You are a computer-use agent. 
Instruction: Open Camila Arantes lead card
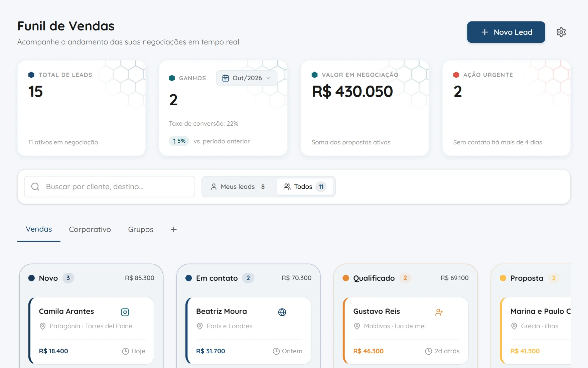pyautogui.click(x=91, y=331)
